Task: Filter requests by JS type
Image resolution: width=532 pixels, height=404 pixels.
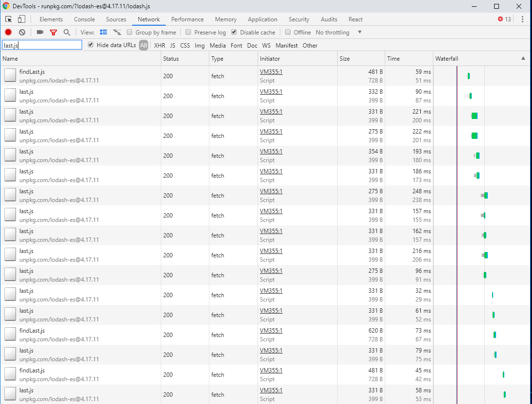Action: click(x=172, y=46)
